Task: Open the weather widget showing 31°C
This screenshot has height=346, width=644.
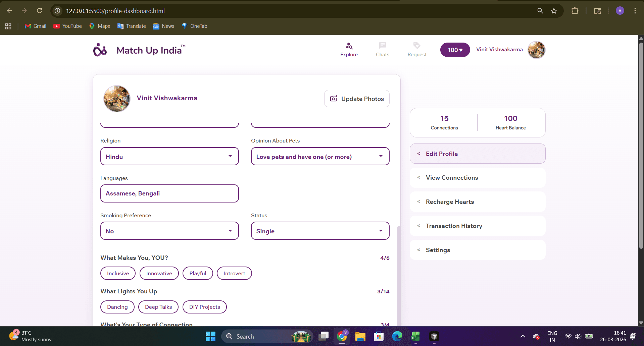Action: [x=30, y=336]
